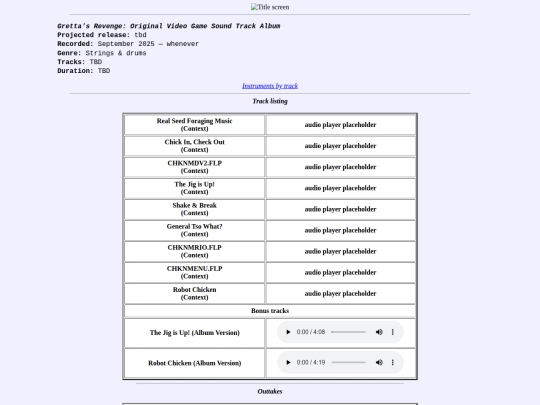Image resolution: width=540 pixels, height=405 pixels.
Task: Open more options for The Jig is Up! player
Action: 393,332
